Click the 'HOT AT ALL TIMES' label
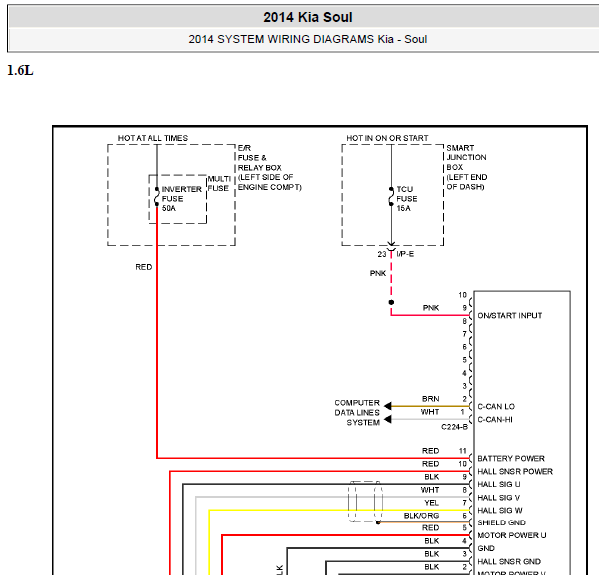 pyautogui.click(x=153, y=138)
